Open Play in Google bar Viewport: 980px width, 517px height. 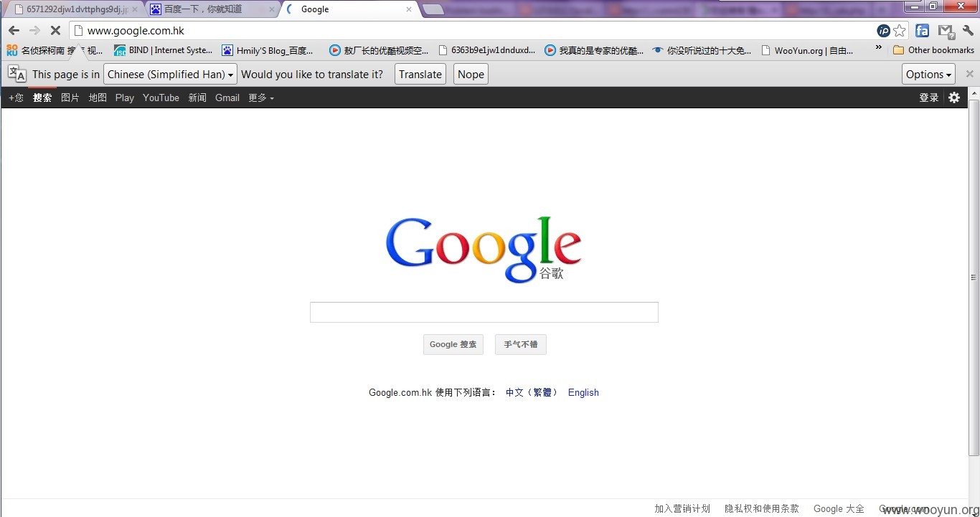click(x=125, y=98)
